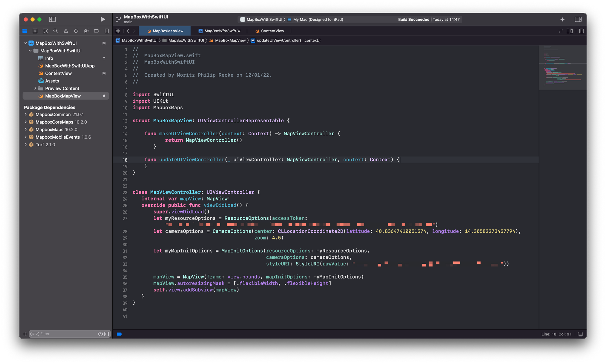This screenshot has height=364, width=606.
Task: Show the issue navigator warning icon
Action: pyautogui.click(x=66, y=31)
